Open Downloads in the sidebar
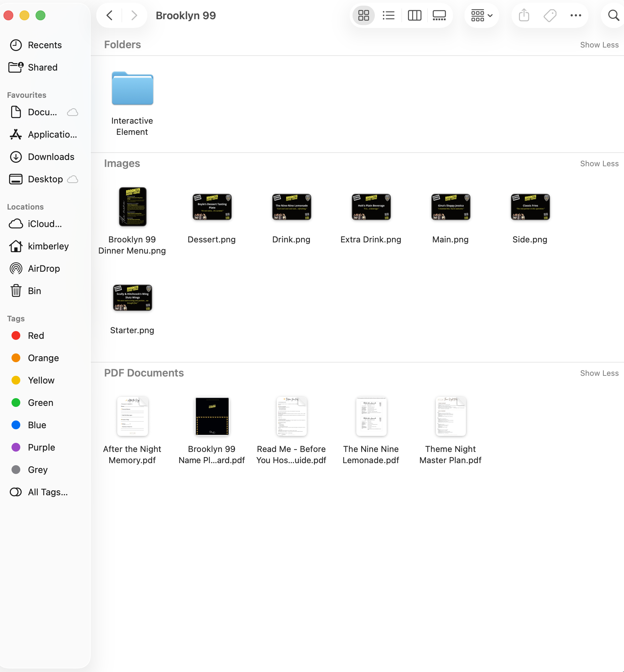 pos(51,157)
